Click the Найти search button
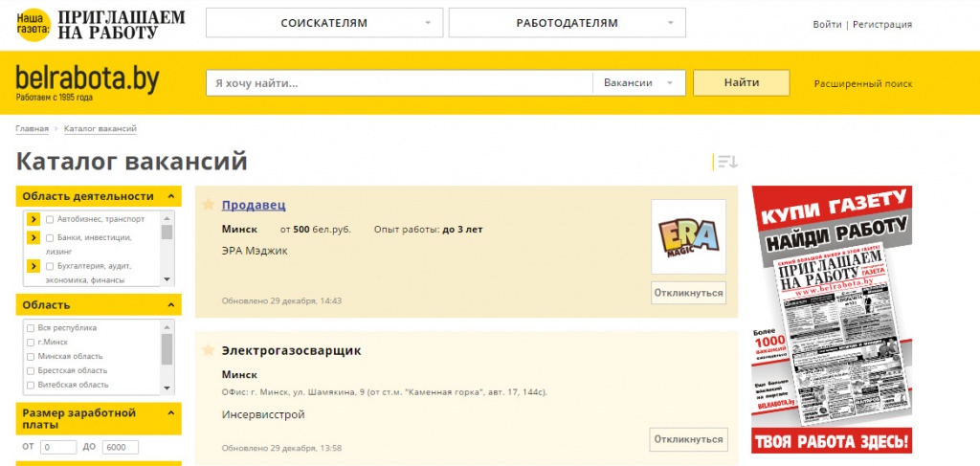The height and width of the screenshot is (466, 980). click(x=742, y=82)
